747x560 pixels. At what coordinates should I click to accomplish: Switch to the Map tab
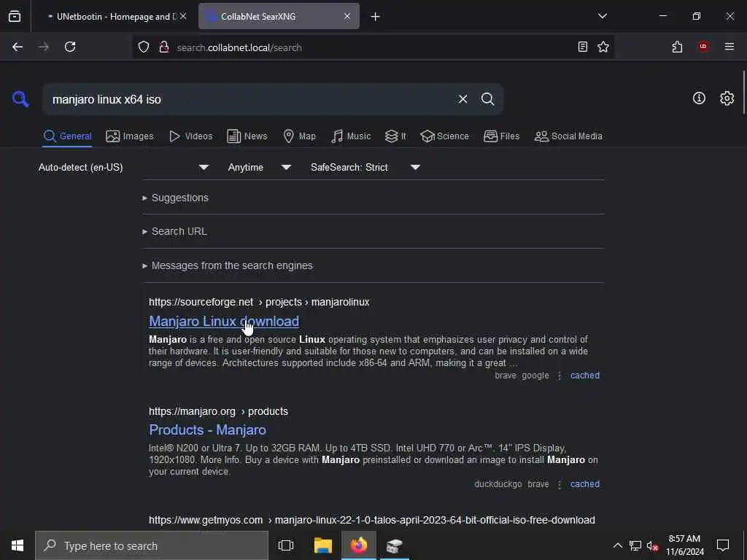click(299, 136)
